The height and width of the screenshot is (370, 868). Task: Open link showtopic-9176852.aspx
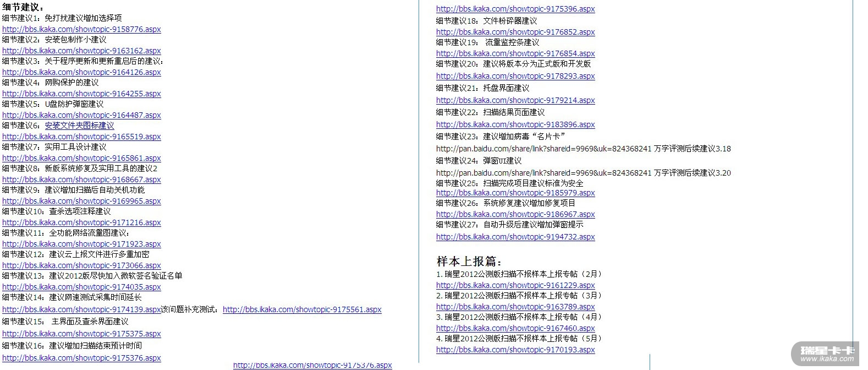pyautogui.click(x=515, y=32)
